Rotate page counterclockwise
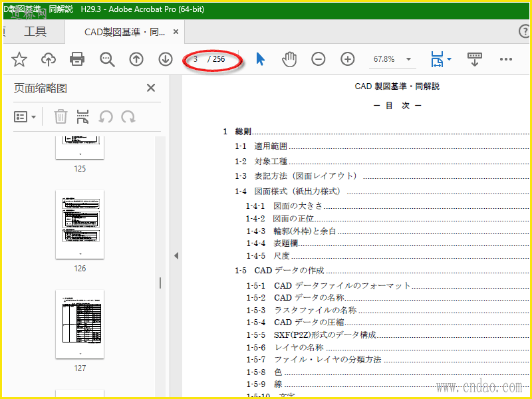Image resolution: width=532 pixels, height=399 pixels. [x=106, y=117]
